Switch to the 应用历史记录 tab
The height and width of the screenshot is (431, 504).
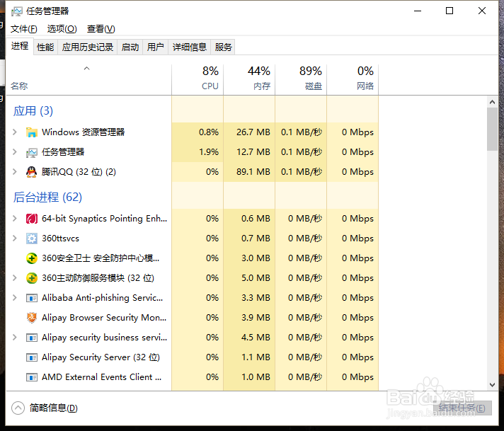[88, 47]
